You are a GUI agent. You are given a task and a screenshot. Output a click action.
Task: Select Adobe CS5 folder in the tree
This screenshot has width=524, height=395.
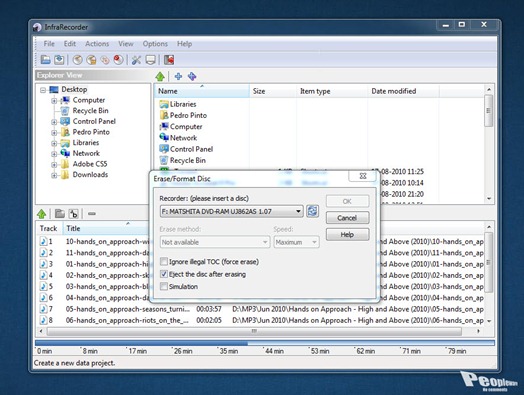tap(90, 164)
